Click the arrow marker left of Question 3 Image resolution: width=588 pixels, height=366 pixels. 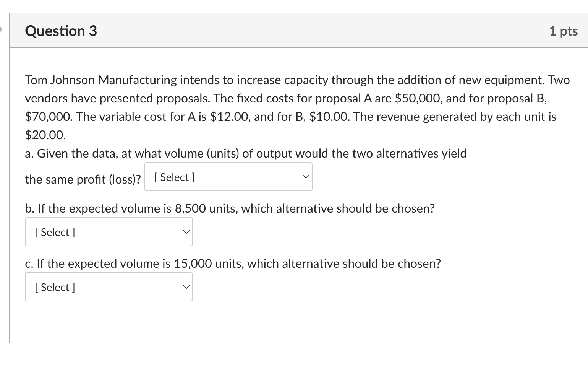point(1,29)
